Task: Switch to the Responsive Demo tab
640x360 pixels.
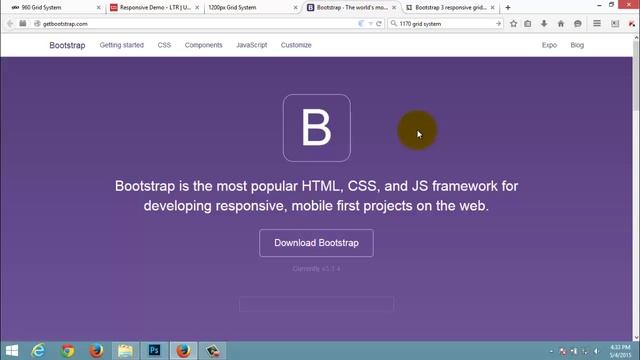Action: [x=154, y=7]
